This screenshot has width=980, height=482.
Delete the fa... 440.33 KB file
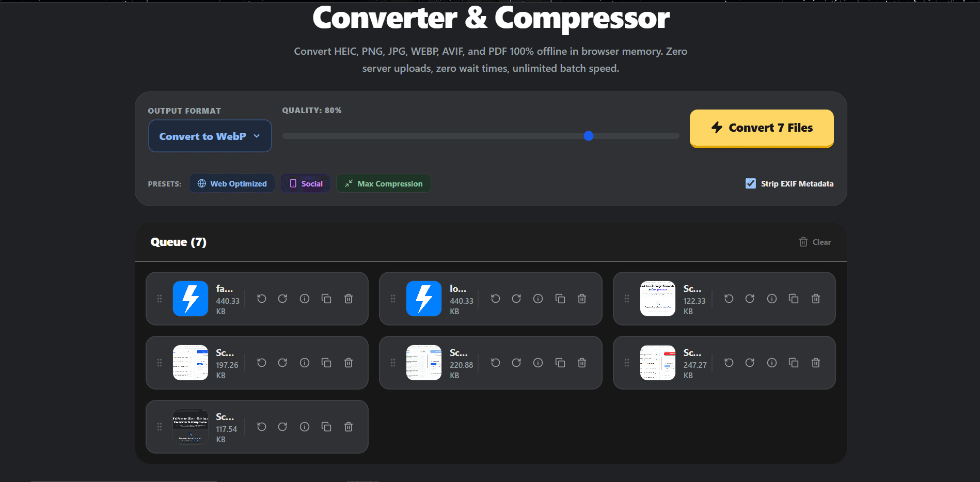tap(349, 299)
